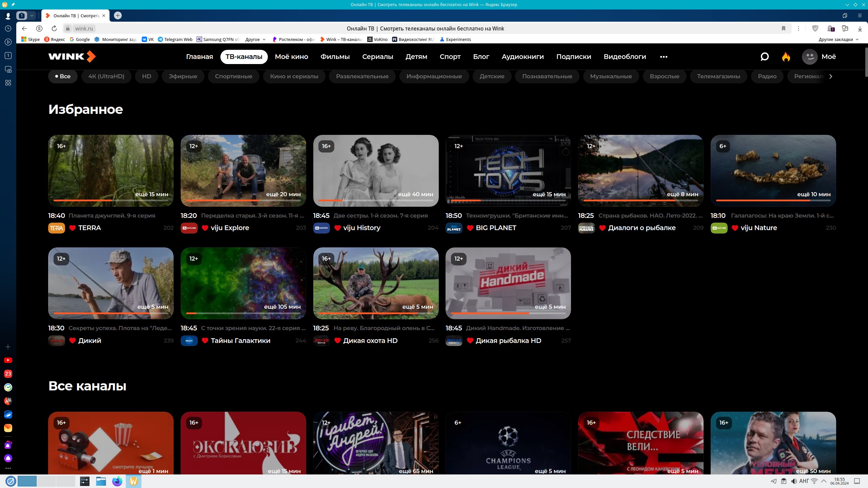Click the bookmark icon in address bar

click(x=784, y=28)
